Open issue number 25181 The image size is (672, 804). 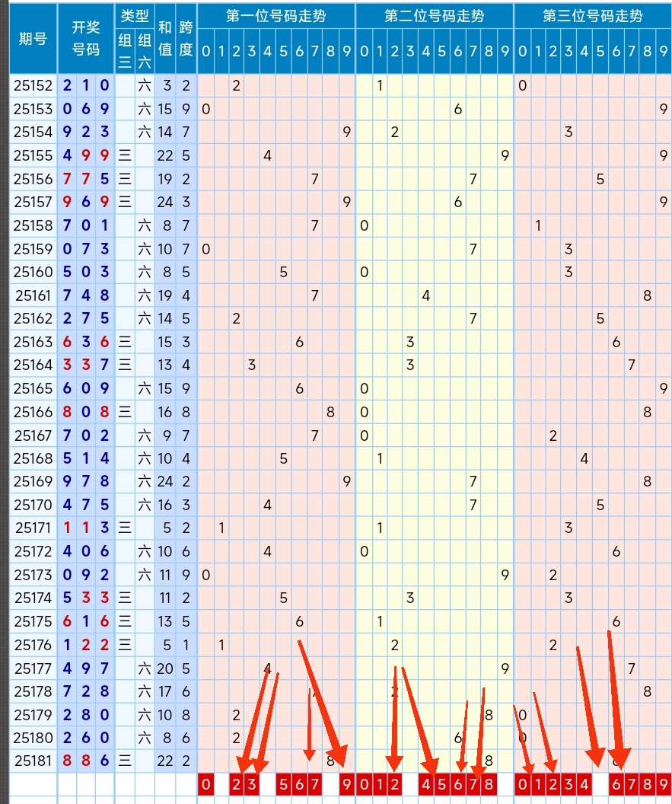(33, 761)
